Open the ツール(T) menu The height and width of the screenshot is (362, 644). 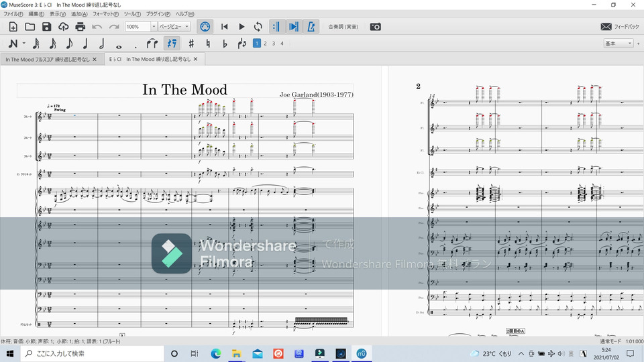pyautogui.click(x=132, y=14)
